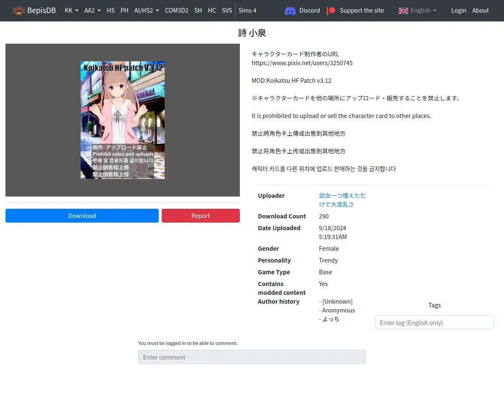Screen dimensions: 504x420
Task: Focus the Enter tag input field
Action: [x=435, y=323]
